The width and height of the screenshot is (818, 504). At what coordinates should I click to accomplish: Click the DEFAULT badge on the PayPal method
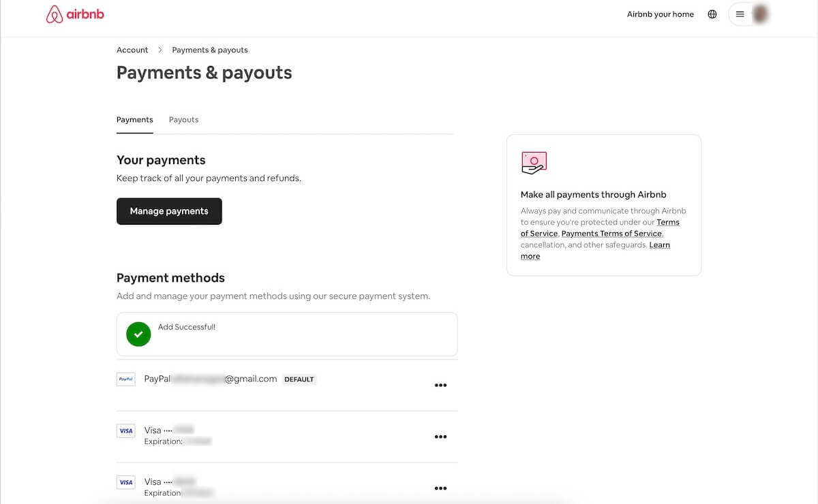(299, 379)
